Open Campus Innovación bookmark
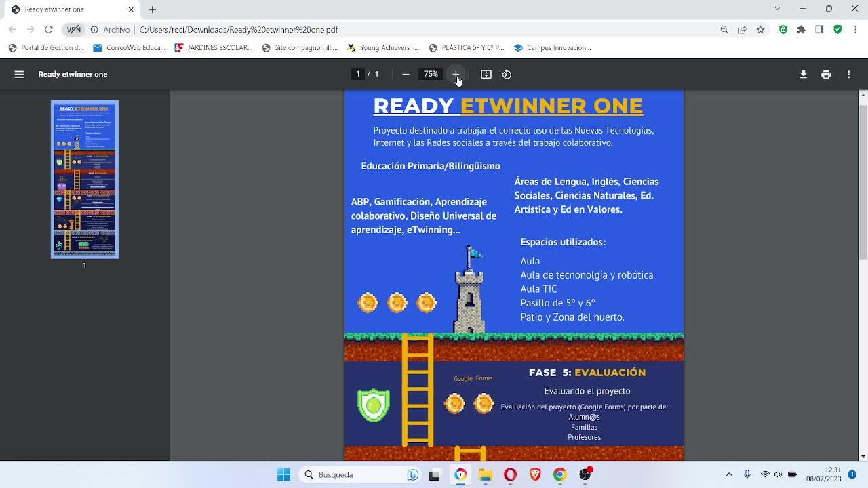868x488 pixels. pyautogui.click(x=553, y=48)
